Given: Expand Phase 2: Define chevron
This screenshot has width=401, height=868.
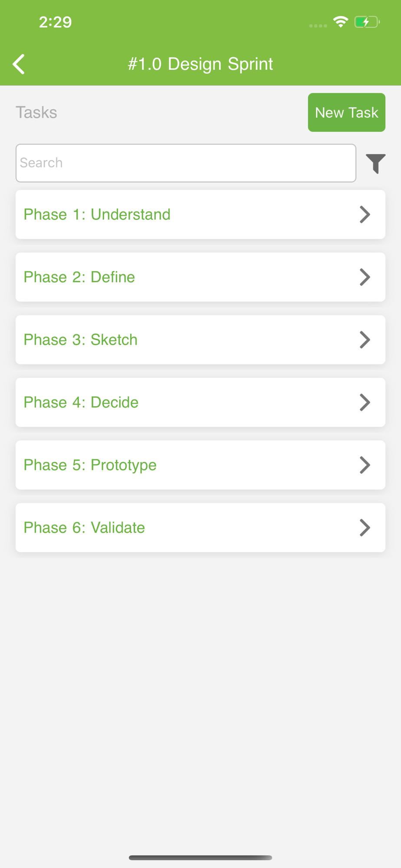Looking at the screenshot, I should tap(365, 277).
